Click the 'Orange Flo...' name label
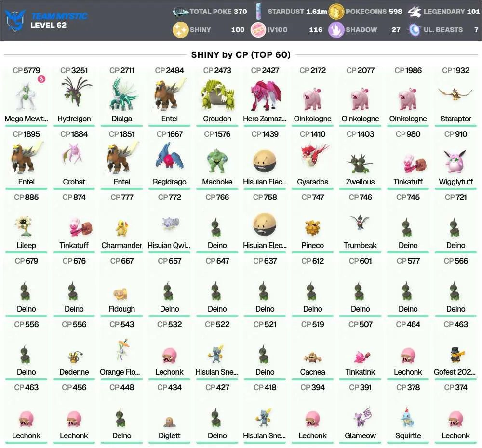482x448 pixels. click(x=120, y=372)
